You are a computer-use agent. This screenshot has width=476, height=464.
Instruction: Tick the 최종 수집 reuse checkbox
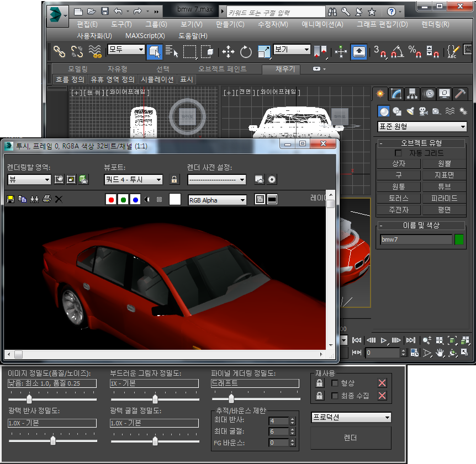click(334, 396)
